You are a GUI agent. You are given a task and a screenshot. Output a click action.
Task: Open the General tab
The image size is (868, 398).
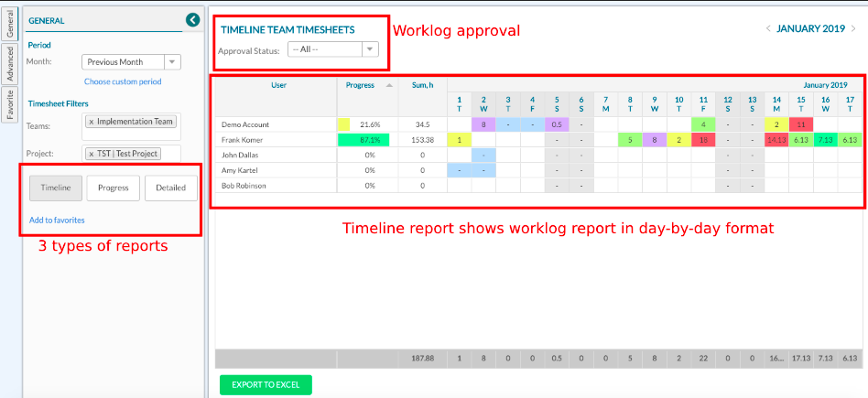tap(10, 23)
